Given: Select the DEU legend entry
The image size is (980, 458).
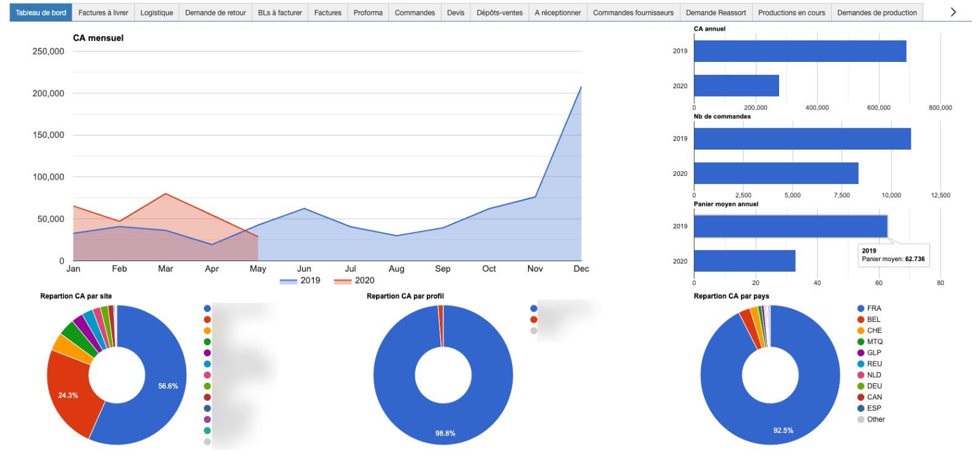Looking at the screenshot, I should 869,386.
